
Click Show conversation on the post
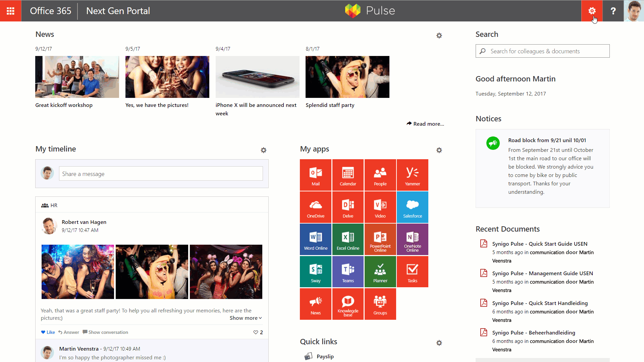(x=105, y=332)
